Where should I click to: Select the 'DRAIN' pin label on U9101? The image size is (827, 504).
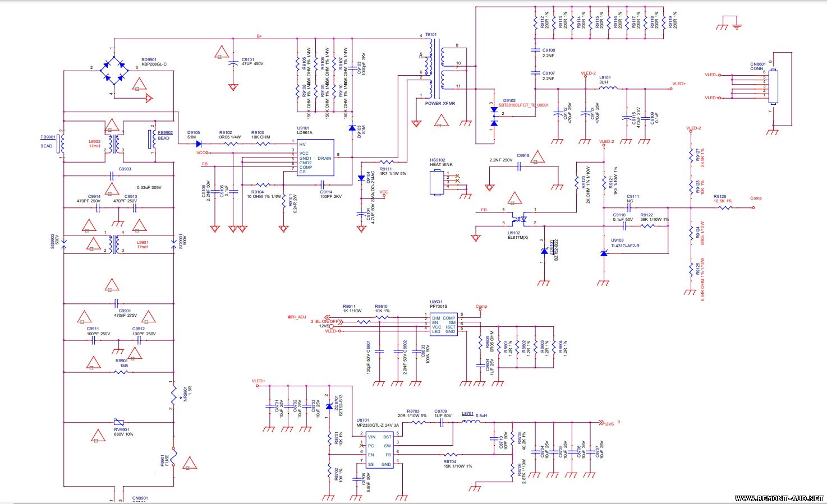(x=324, y=158)
